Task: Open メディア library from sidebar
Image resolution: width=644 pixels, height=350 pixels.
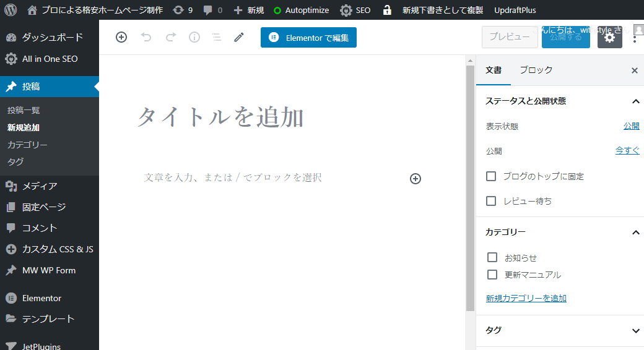Action: click(50, 186)
